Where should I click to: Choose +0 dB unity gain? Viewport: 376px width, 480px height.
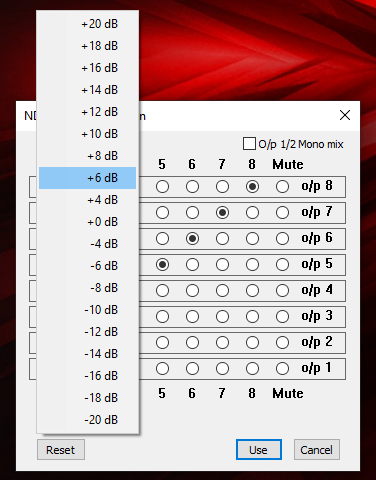87,222
